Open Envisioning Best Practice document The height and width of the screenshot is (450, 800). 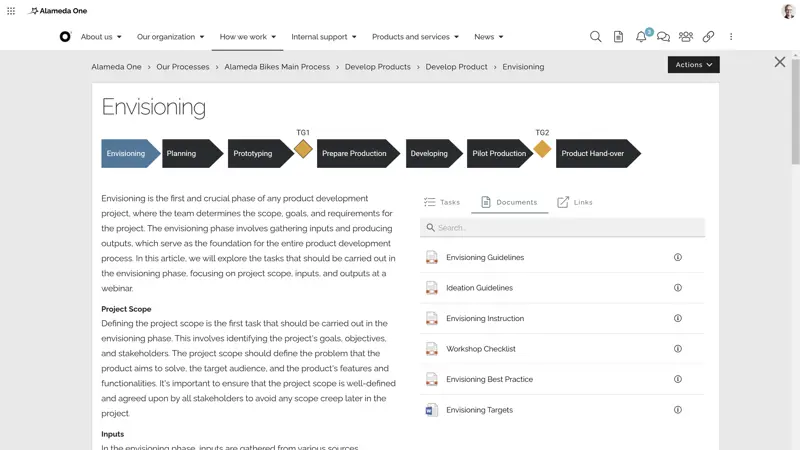[489, 379]
